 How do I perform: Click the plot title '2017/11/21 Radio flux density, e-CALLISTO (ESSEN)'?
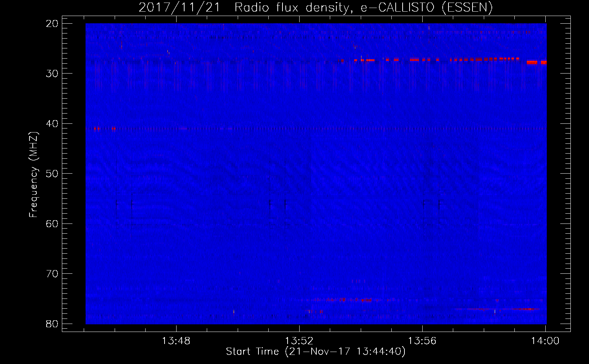point(316,7)
